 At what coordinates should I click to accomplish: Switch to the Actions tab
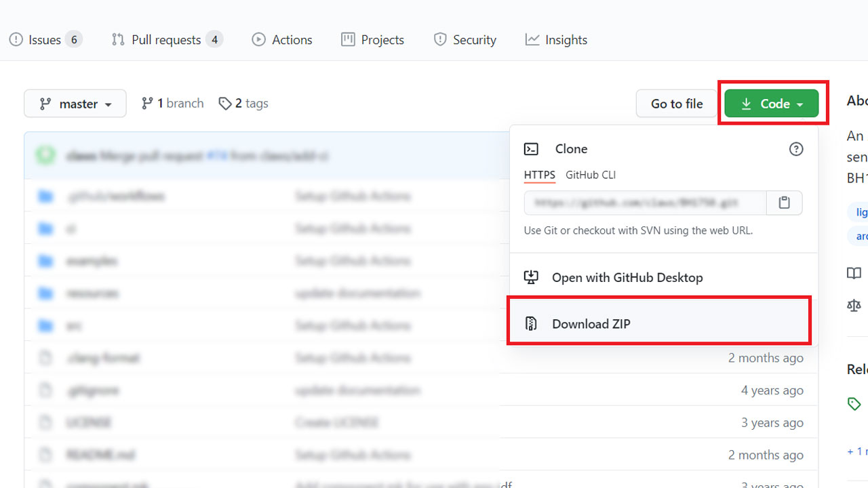coord(282,40)
